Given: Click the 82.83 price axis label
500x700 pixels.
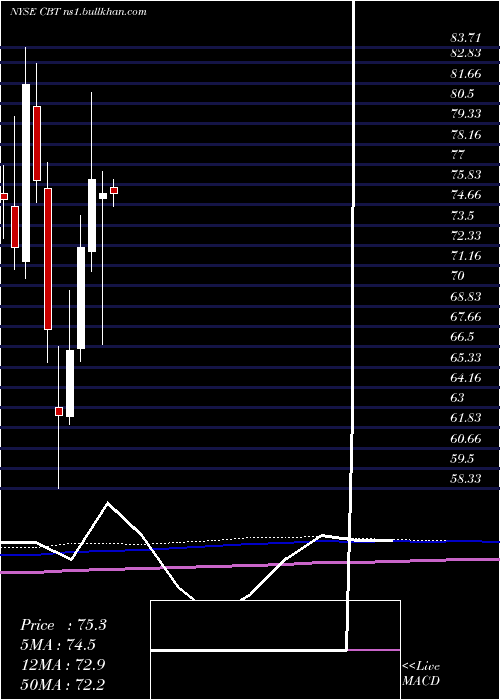Looking at the screenshot, I should coord(466,53).
